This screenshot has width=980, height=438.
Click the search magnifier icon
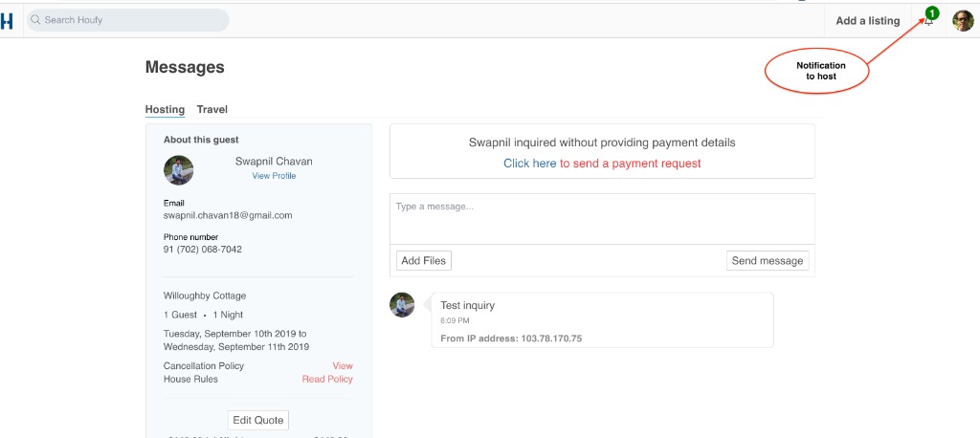35,20
